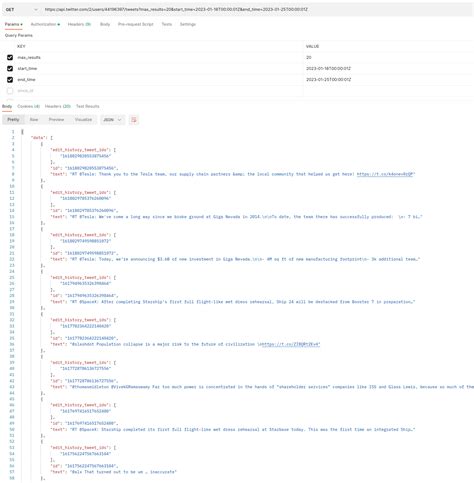Click the max_results key cell
Image resolution: width=474 pixels, height=483 pixels.
(159, 57)
